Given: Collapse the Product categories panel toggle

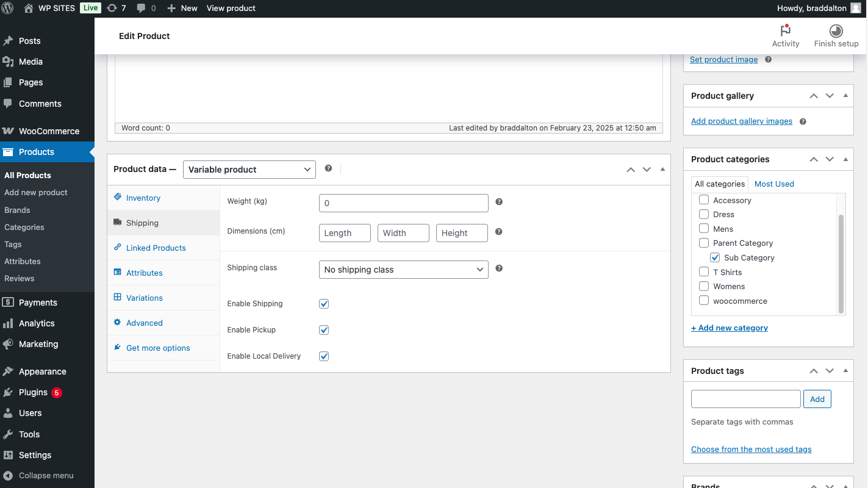Looking at the screenshot, I should pyautogui.click(x=845, y=159).
